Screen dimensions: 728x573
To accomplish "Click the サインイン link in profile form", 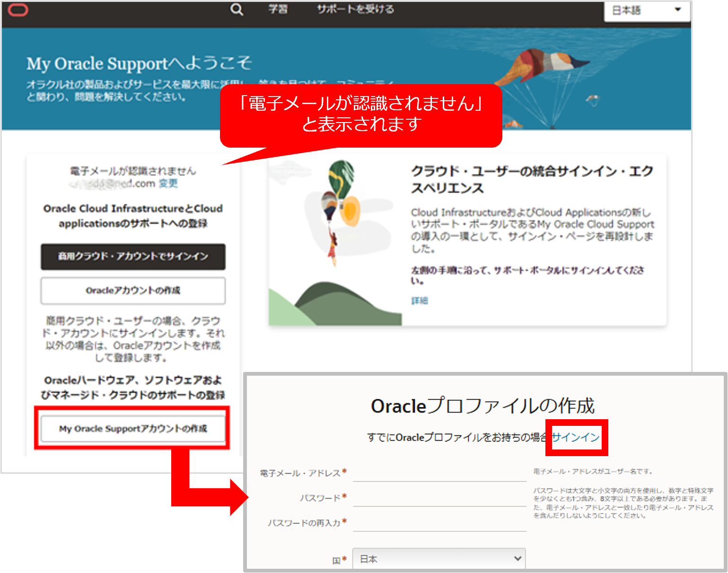I will pos(576,437).
